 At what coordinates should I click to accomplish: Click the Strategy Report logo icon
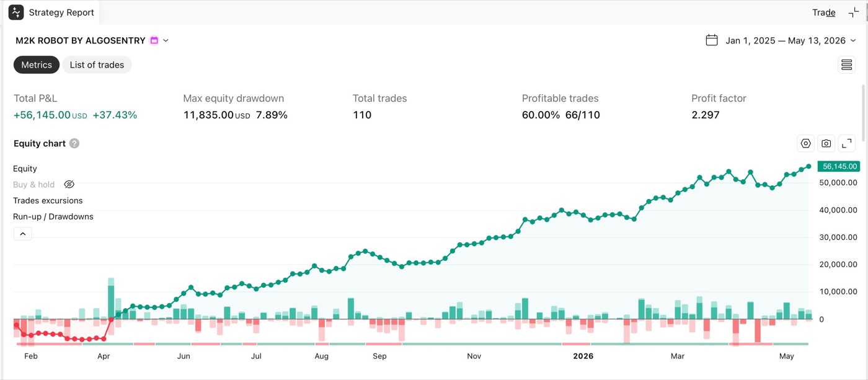pyautogui.click(x=16, y=12)
